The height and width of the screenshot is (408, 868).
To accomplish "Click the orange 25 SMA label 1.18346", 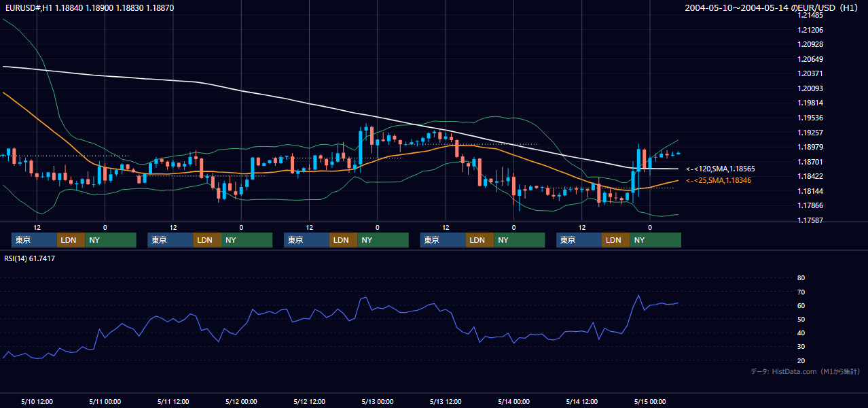I will pyautogui.click(x=719, y=180).
